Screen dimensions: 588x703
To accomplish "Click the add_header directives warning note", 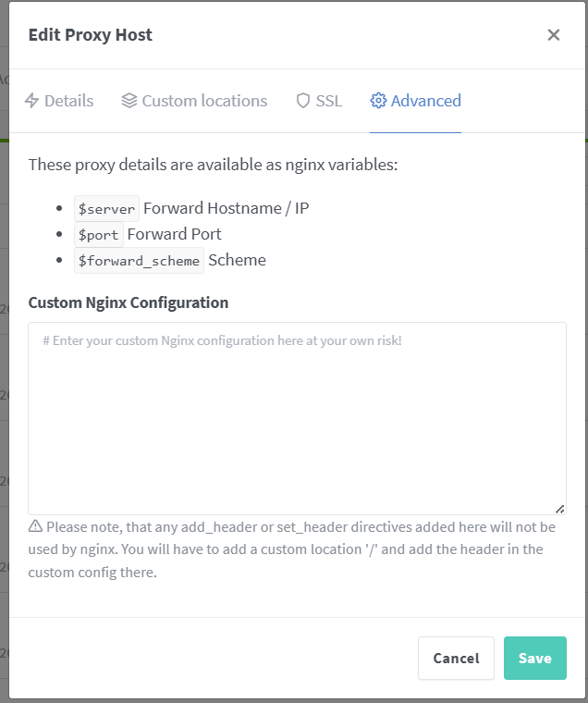I will pyautogui.click(x=292, y=549).
